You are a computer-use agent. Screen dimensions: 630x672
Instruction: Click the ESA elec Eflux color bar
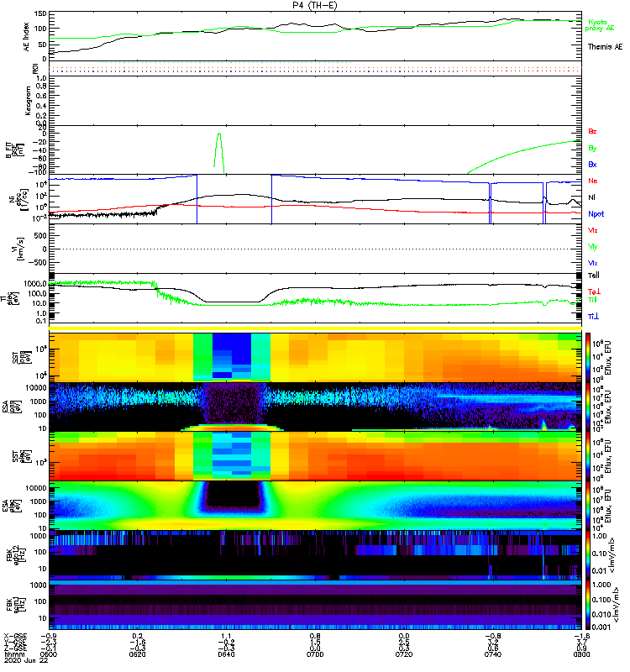point(588,506)
